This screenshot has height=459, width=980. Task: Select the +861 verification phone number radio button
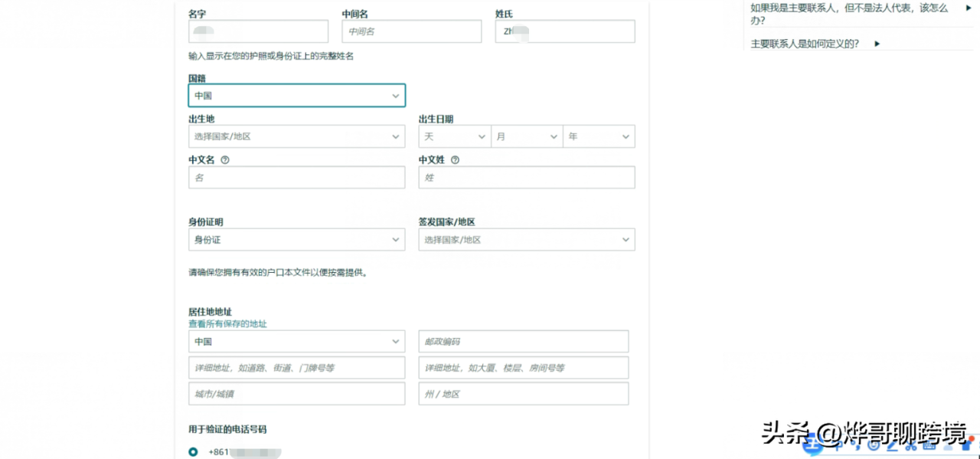[193, 452]
